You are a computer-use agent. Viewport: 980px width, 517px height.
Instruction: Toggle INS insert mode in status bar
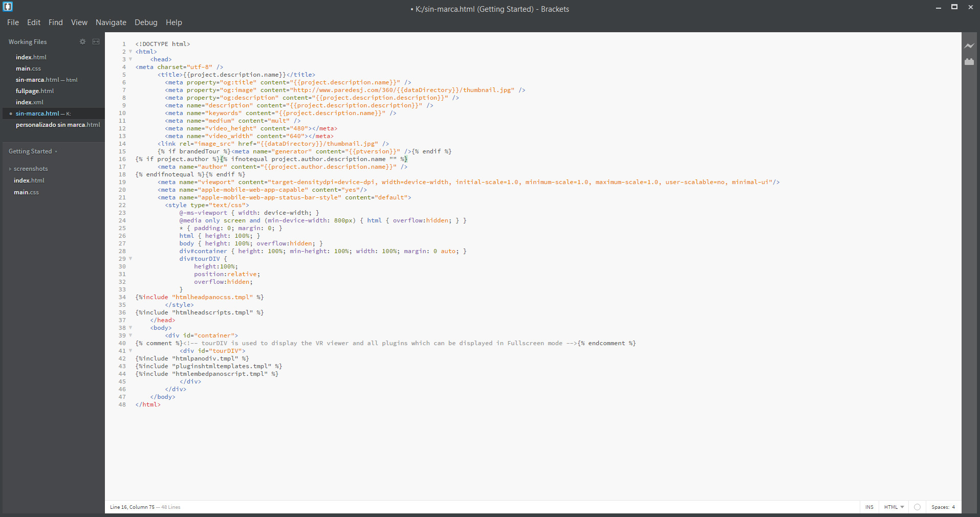pyautogui.click(x=869, y=507)
